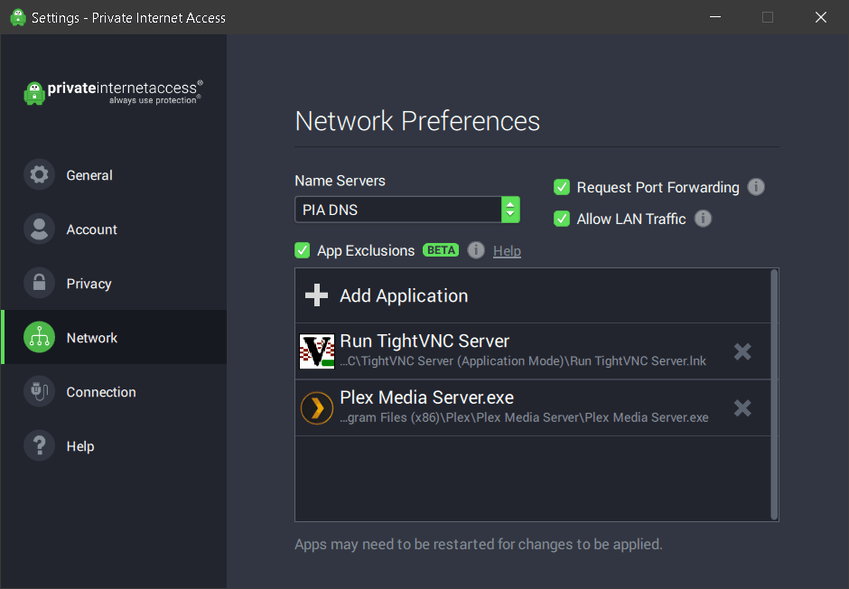The image size is (849, 589).
Task: Click the Connection plug icon
Action: [x=39, y=392]
